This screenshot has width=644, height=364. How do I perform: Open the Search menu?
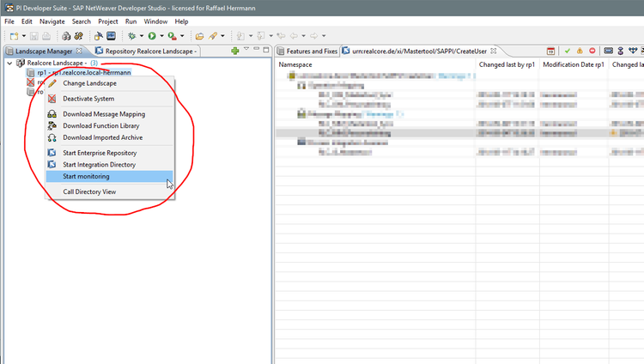pyautogui.click(x=82, y=21)
